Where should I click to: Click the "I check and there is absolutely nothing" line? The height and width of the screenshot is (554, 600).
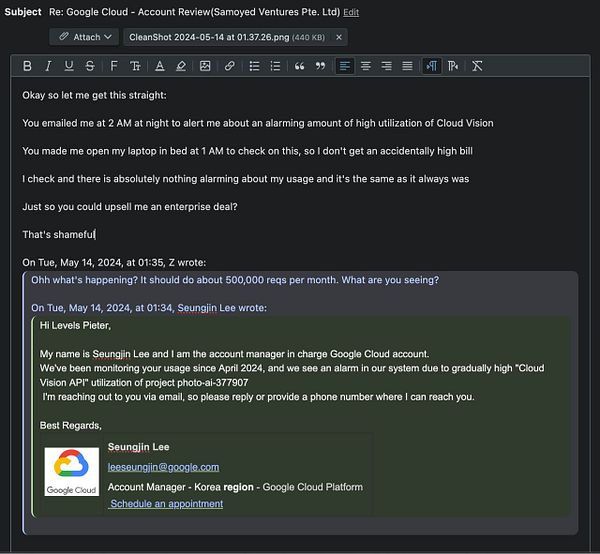pyautogui.click(x=246, y=179)
